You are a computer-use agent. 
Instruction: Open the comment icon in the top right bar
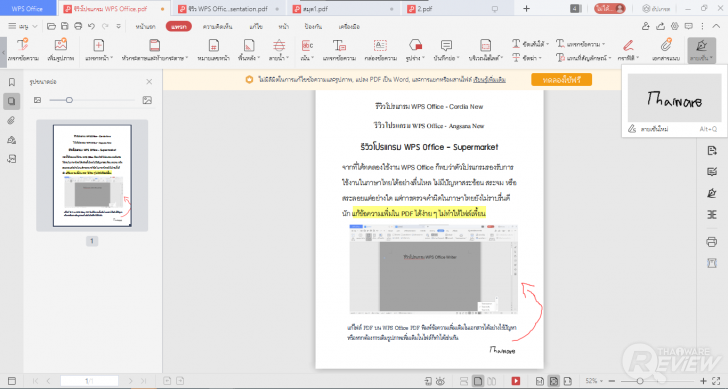[x=689, y=26]
